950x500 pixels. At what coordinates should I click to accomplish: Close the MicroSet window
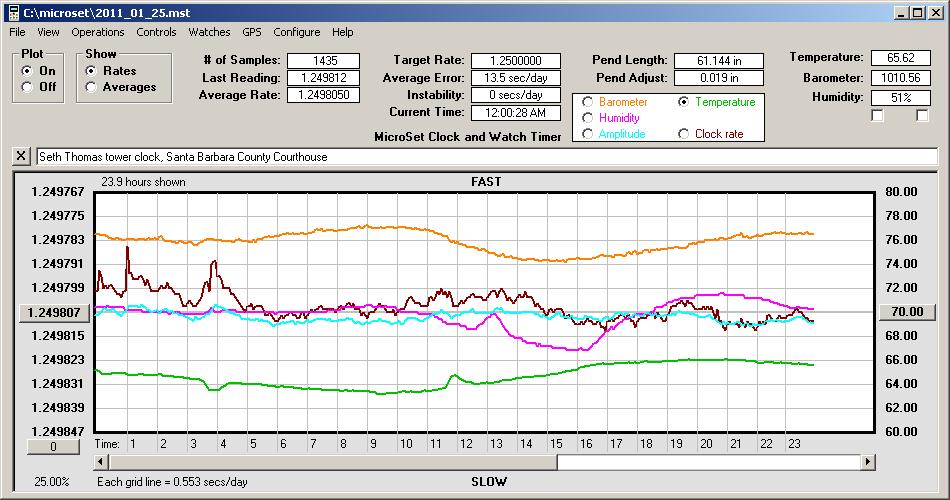[x=935, y=13]
